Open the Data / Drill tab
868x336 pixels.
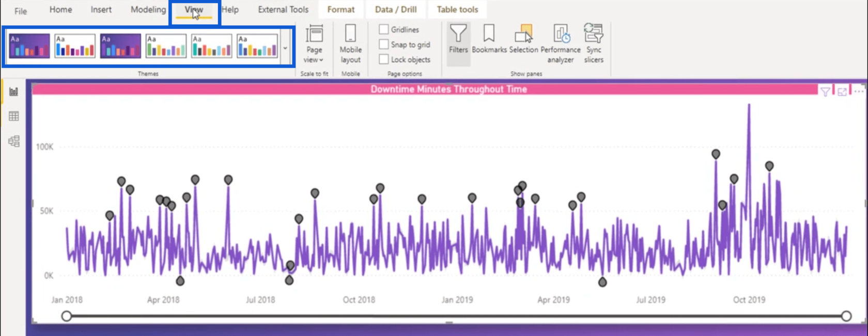tap(396, 9)
